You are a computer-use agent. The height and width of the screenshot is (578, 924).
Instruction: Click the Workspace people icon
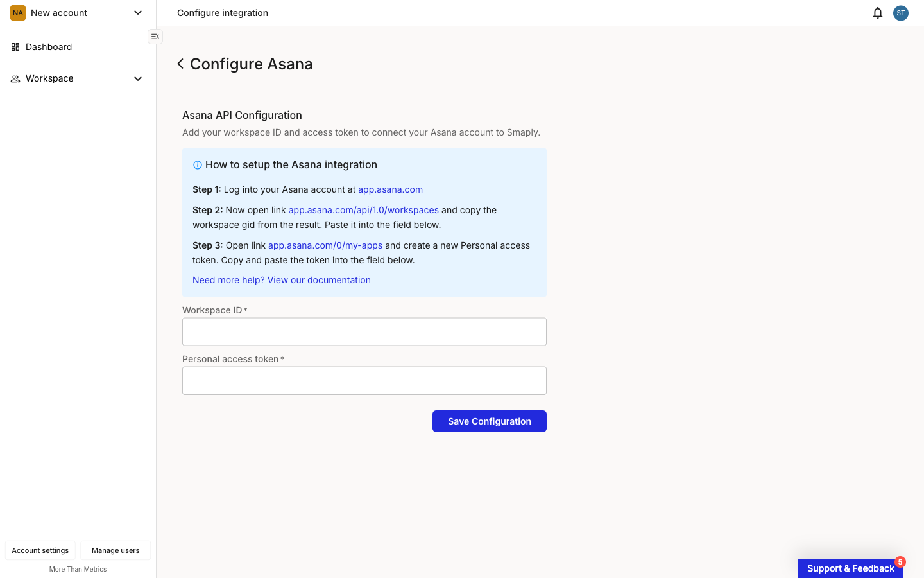(15, 78)
